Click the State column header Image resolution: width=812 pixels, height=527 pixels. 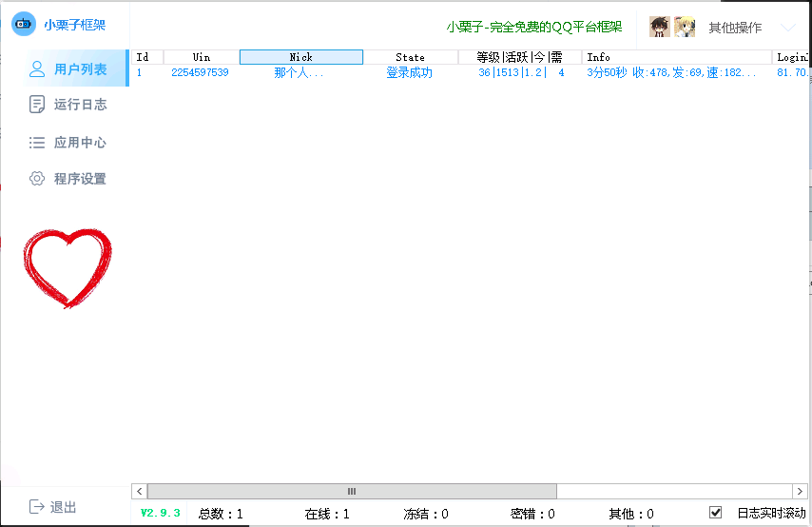tap(410, 57)
